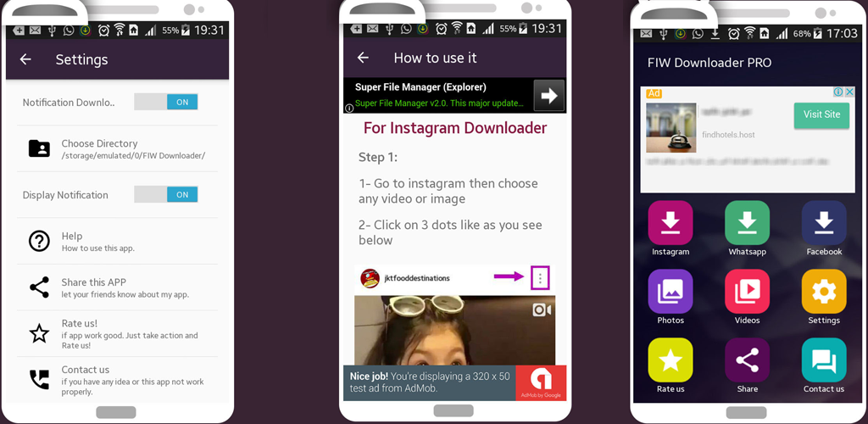Viewport: 868px width, 424px height.
Task: Tap the Contact us phone icon in Settings
Action: point(39,380)
